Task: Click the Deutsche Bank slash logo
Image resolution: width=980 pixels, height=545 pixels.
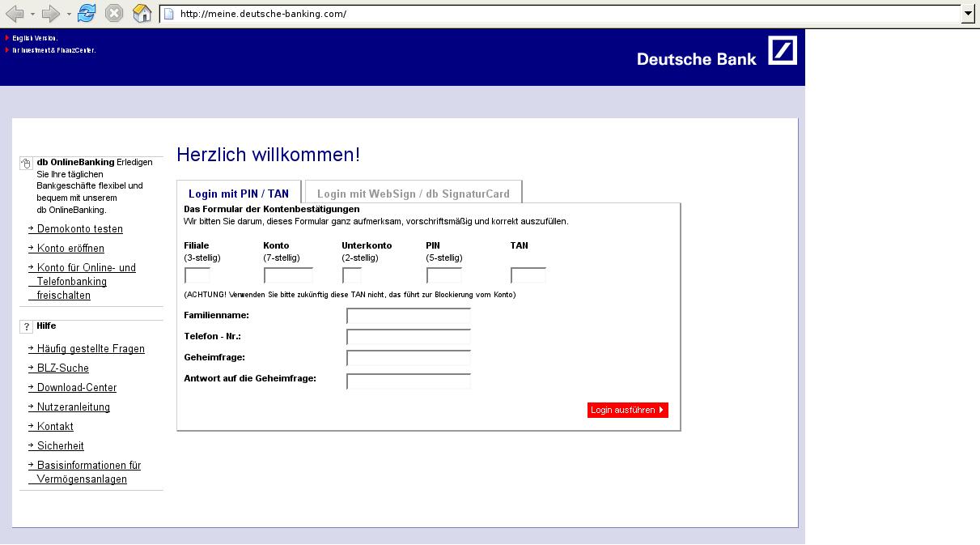Action: click(783, 50)
